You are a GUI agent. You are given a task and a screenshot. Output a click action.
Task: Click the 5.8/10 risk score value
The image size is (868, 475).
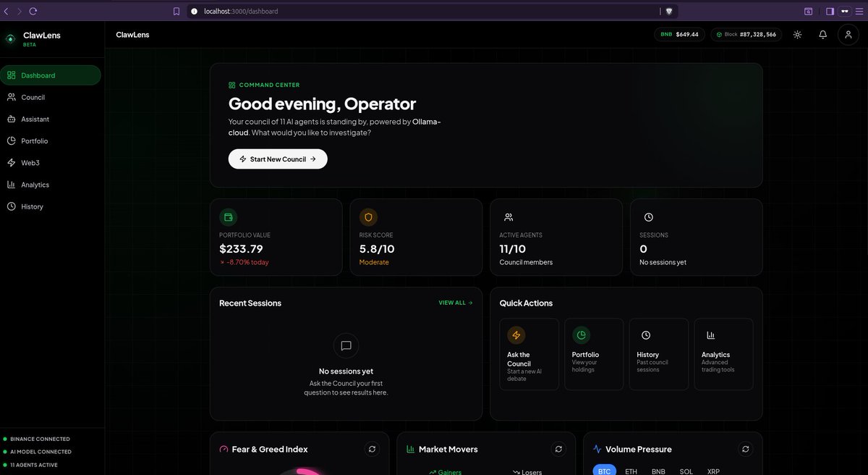tap(377, 249)
